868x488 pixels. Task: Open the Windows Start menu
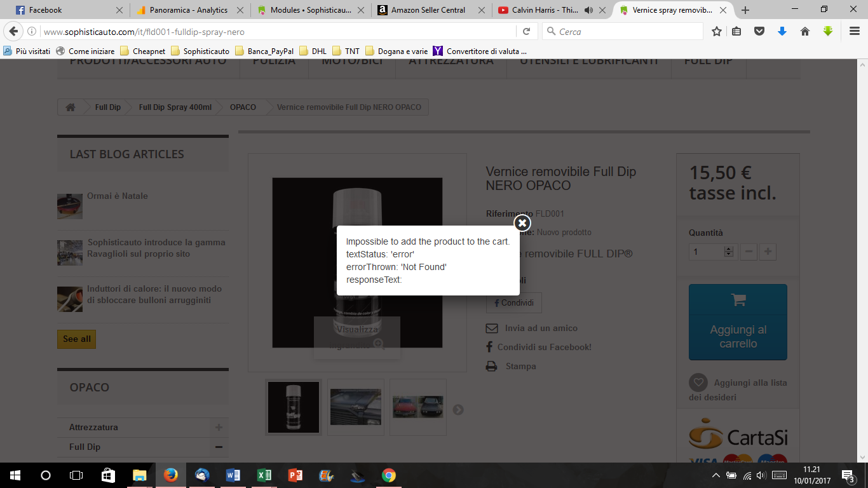[x=15, y=475]
